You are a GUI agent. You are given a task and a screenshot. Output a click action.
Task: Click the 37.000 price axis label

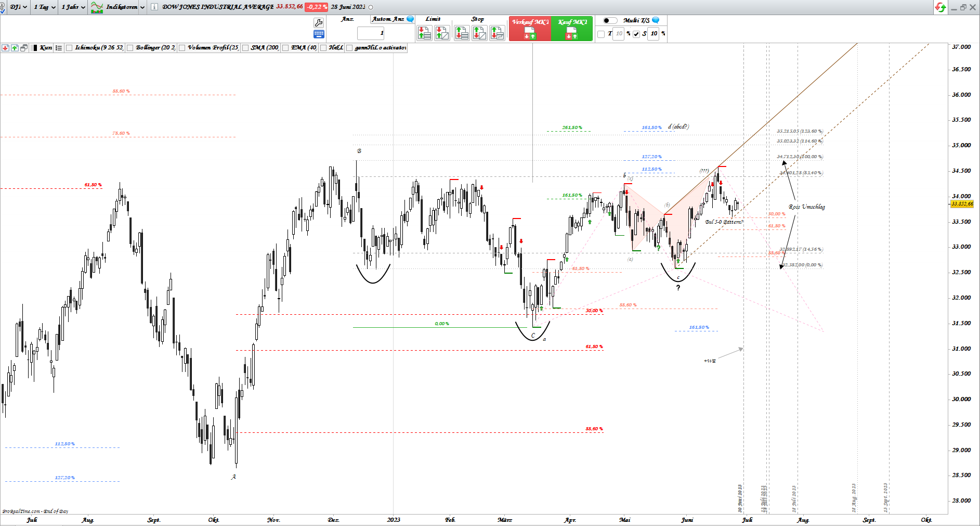(x=961, y=47)
